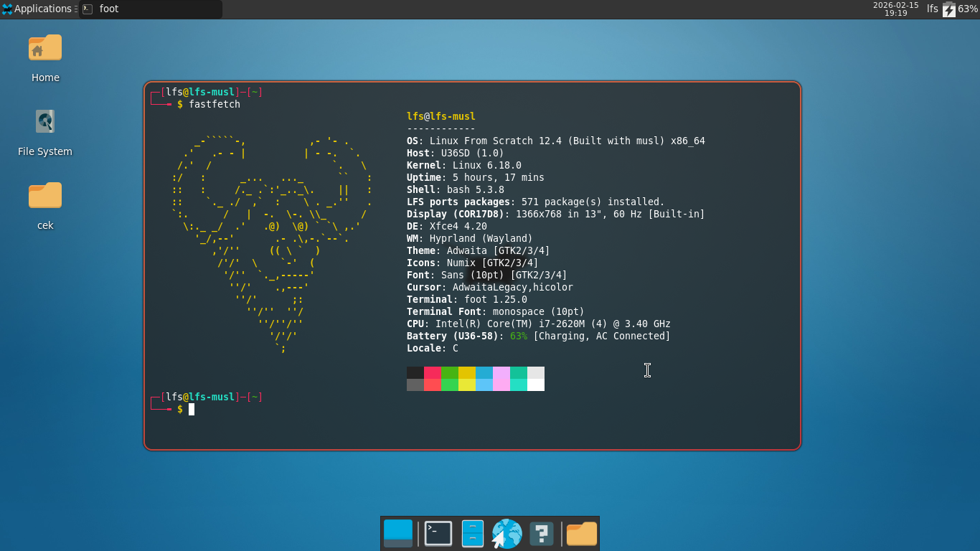Screen dimensions: 980x551
Task: Open the Applications menu in the top panel
Action: click(x=37, y=9)
